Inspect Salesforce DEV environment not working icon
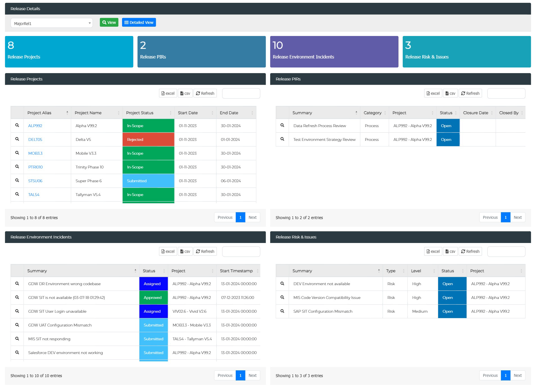The image size is (536, 392). coord(17,352)
